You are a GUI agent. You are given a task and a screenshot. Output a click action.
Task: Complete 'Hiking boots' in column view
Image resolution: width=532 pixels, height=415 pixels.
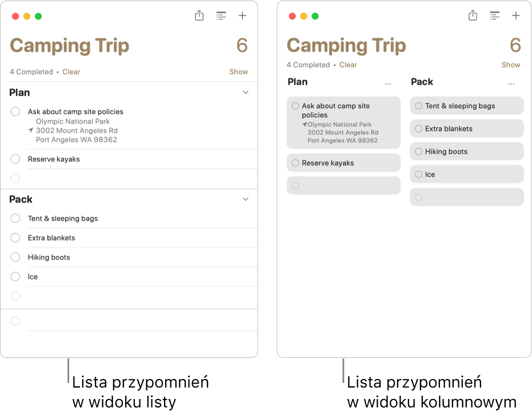tap(419, 151)
